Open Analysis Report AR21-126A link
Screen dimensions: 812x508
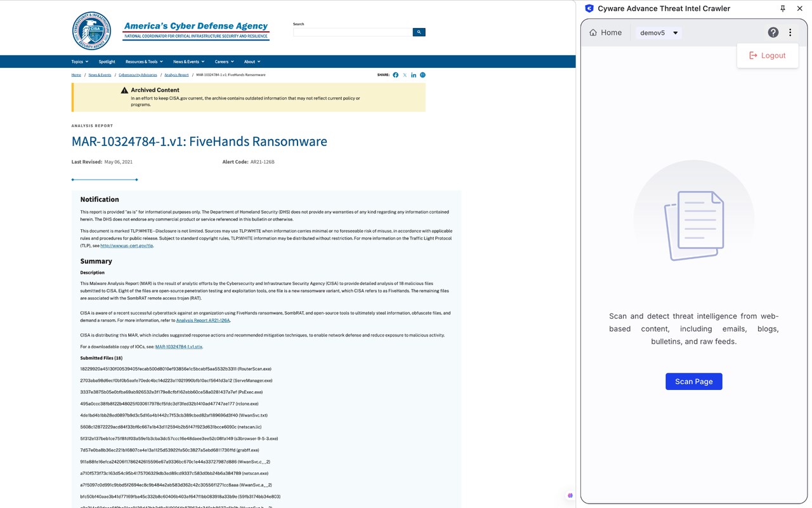tap(203, 321)
